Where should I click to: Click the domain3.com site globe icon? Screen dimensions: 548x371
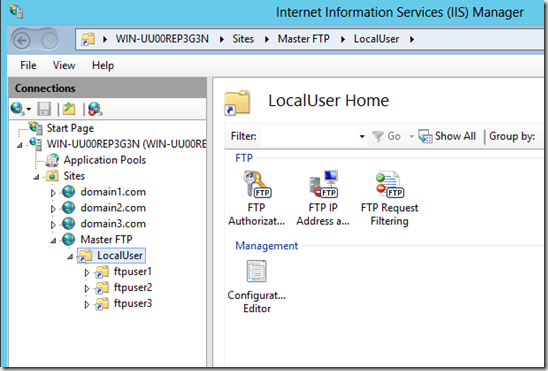[x=68, y=224]
